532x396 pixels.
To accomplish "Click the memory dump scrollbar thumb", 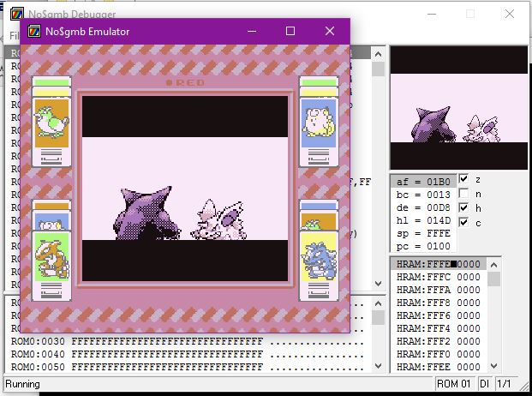I will 379,318.
